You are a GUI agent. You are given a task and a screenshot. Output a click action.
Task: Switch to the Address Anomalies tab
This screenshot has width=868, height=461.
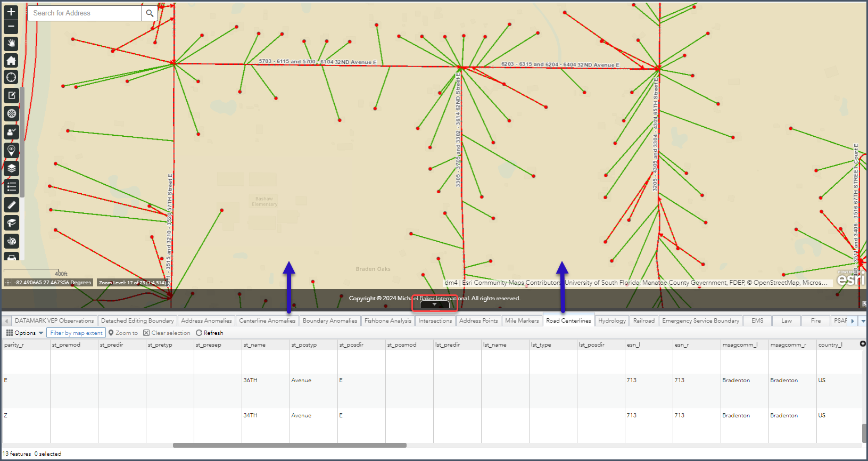206,321
